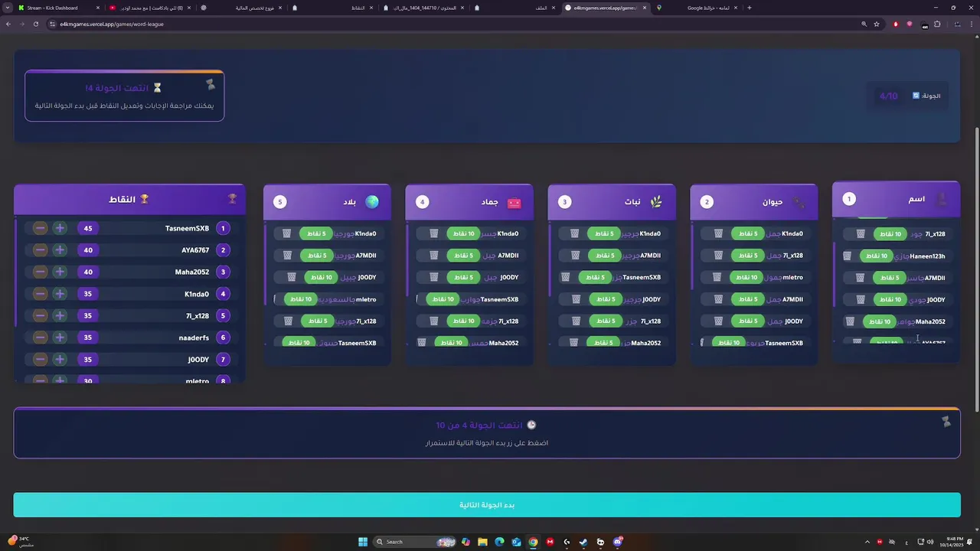The height and width of the screenshot is (551, 980).
Task: Switch to Stream - Kick Dashboard tab
Action: pos(58,8)
